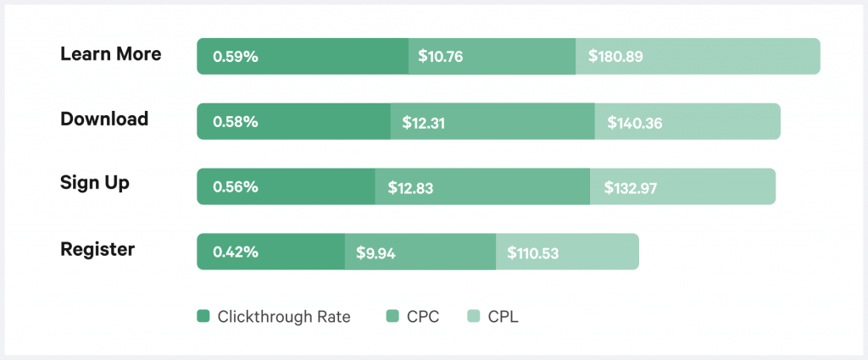Click the $12.31 CPC bar segment
The height and width of the screenshot is (360, 868).
492,122
